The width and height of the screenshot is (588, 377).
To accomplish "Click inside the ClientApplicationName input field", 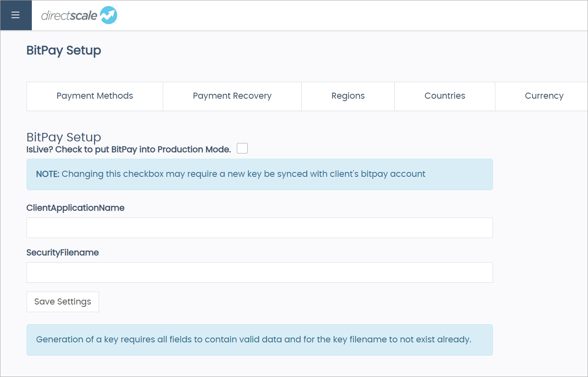I will 259,228.
